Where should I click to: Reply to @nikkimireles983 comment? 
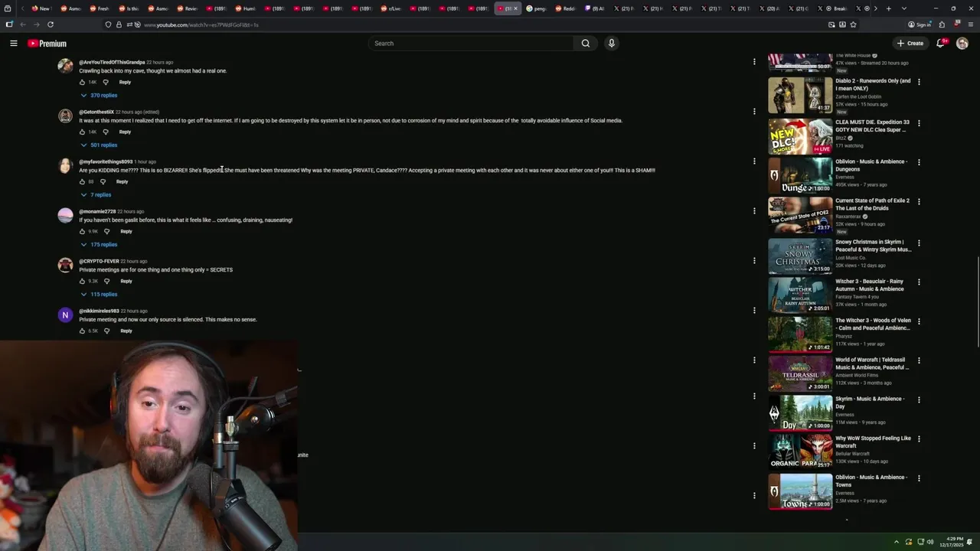point(126,331)
